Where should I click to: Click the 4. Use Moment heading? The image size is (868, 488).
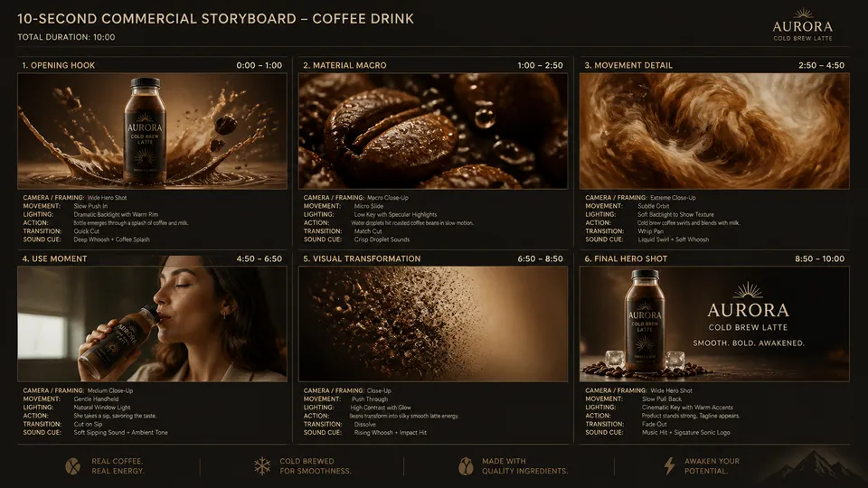pyautogui.click(x=54, y=258)
